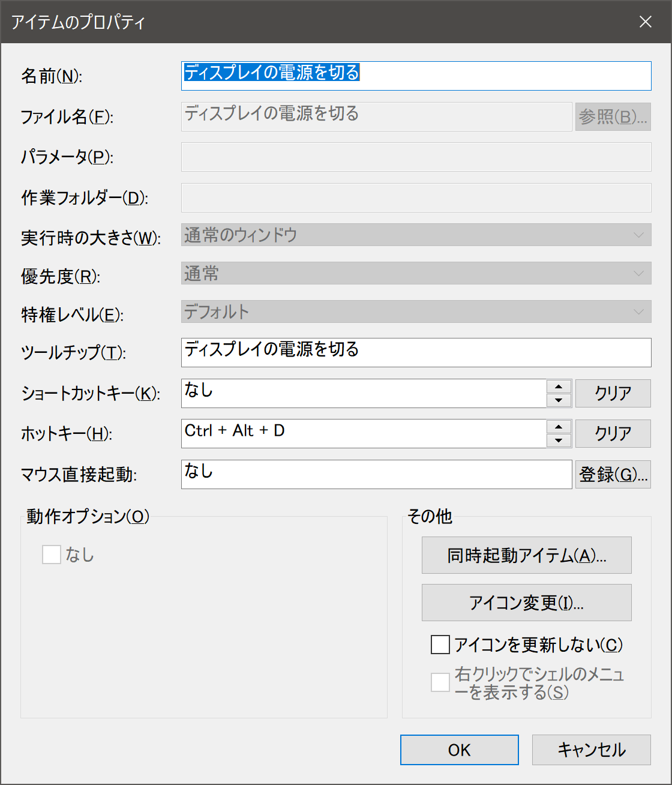Close the アイテムのプロパティ dialog
The width and height of the screenshot is (672, 785).
pos(645,22)
